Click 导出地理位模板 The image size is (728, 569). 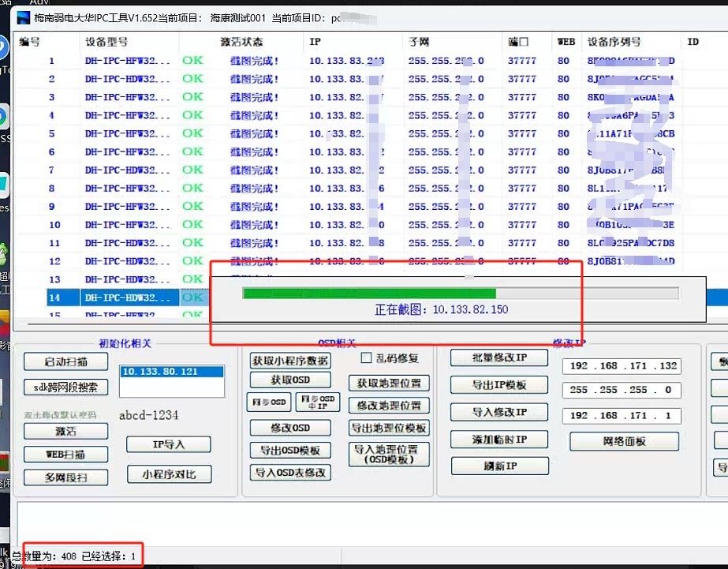click(x=389, y=428)
